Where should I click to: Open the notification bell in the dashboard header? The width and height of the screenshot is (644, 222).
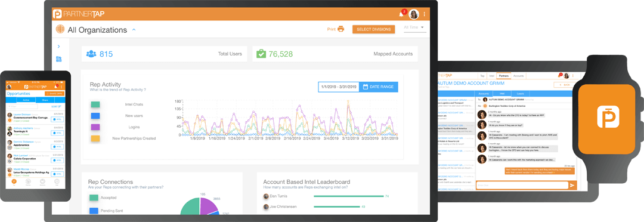tap(401, 14)
